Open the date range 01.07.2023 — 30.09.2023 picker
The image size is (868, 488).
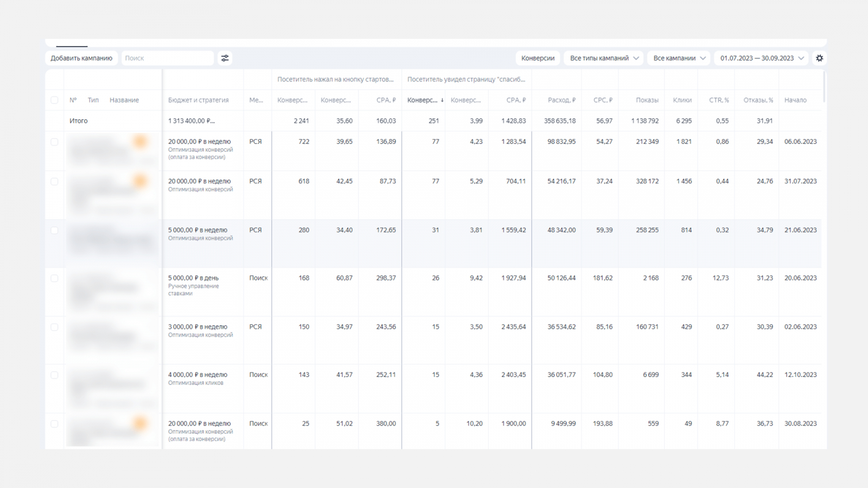tap(761, 58)
